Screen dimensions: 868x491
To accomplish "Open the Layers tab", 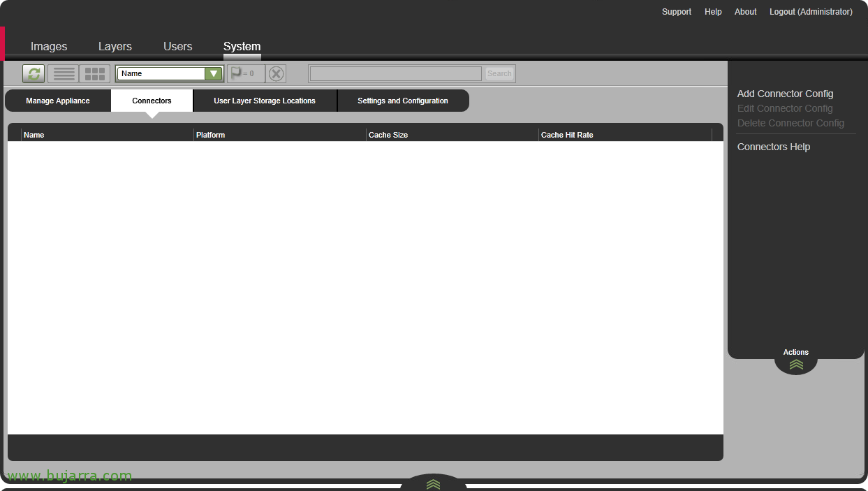I will point(115,46).
